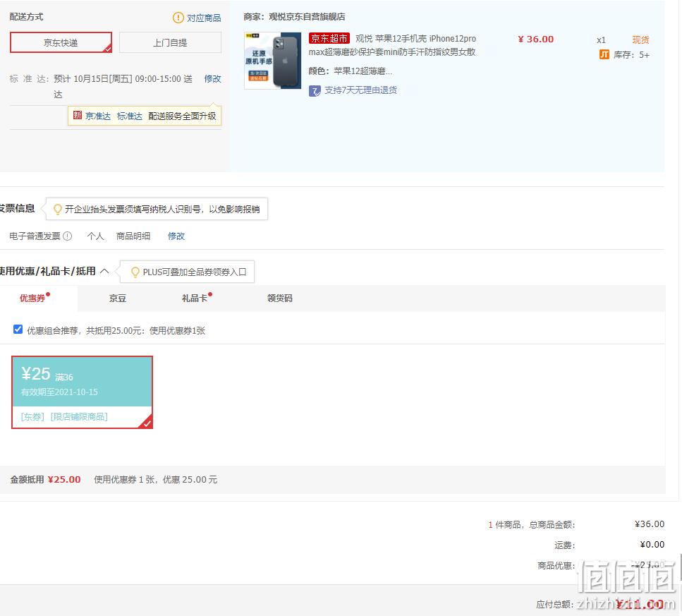Open PLUS可叠加全品券领券入口 link
This screenshot has width=682, height=616.
[195, 272]
